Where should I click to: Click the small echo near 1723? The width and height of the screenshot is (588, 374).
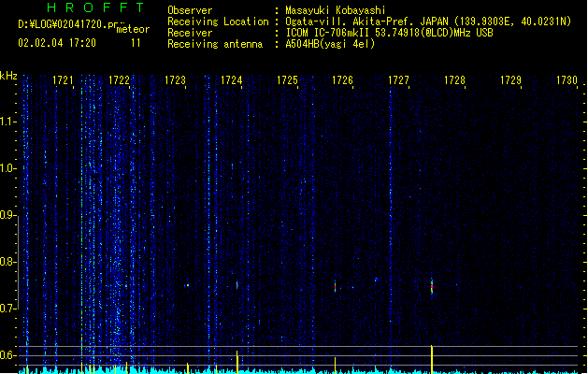click(x=187, y=285)
